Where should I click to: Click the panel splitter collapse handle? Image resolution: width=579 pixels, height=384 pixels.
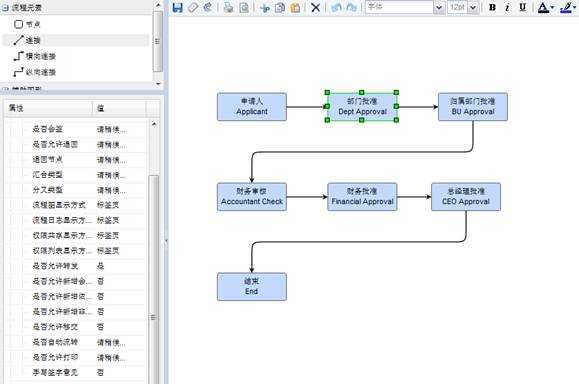point(166,242)
